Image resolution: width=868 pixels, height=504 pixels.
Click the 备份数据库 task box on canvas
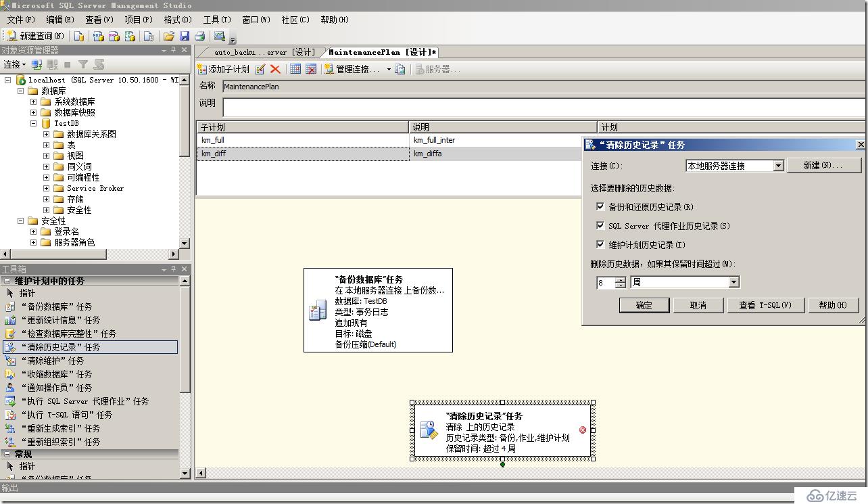(x=378, y=310)
